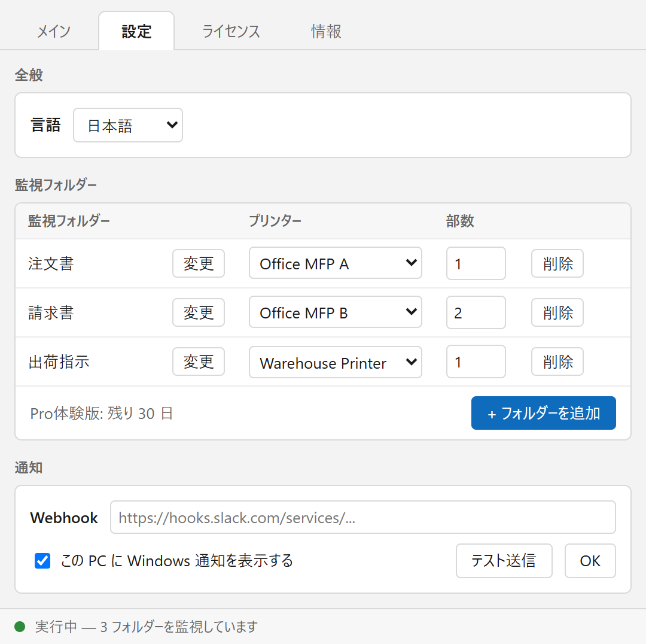Select the 設定 tab
The width and height of the screenshot is (646, 644).
[136, 31]
